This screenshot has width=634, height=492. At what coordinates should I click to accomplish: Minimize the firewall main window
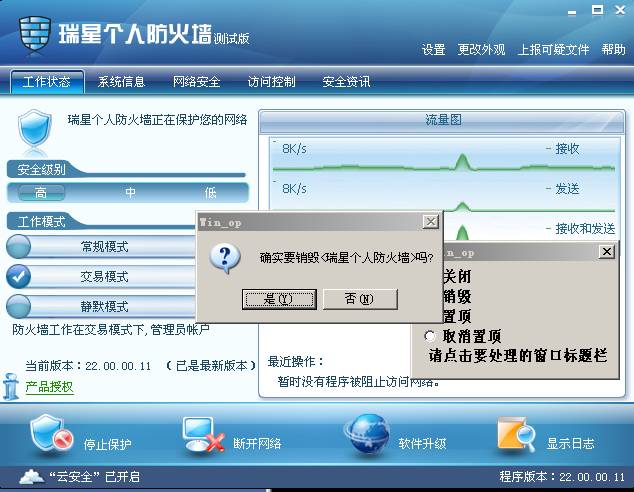point(572,12)
